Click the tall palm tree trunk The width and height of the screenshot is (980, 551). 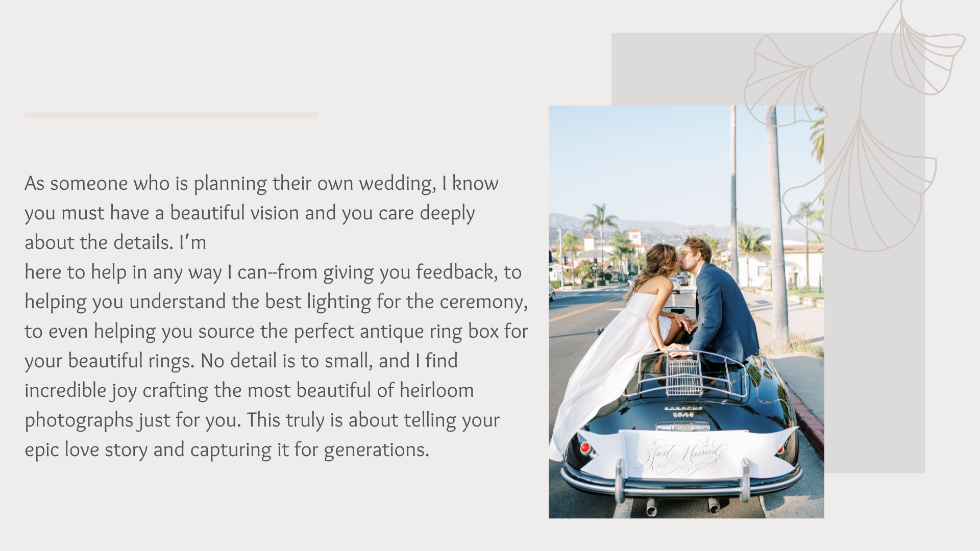(x=777, y=230)
